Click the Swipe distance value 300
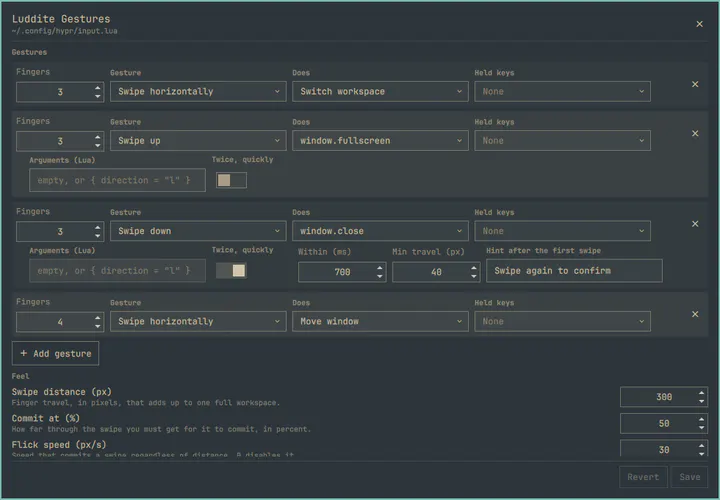This screenshot has height=500, width=720. [x=664, y=397]
